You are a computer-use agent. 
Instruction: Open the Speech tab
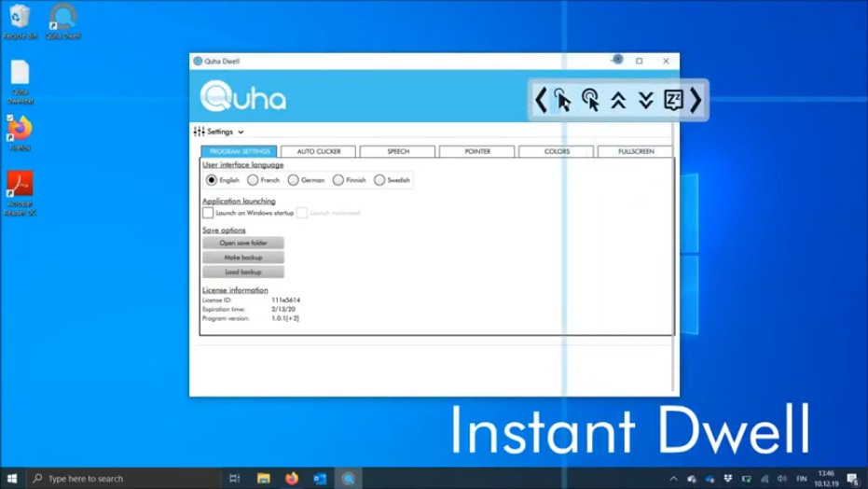(x=398, y=151)
